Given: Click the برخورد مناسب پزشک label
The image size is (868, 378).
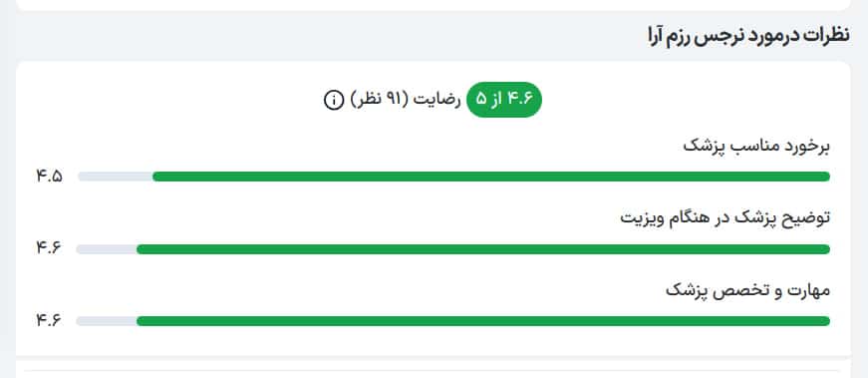Looking at the screenshot, I should click(756, 147).
